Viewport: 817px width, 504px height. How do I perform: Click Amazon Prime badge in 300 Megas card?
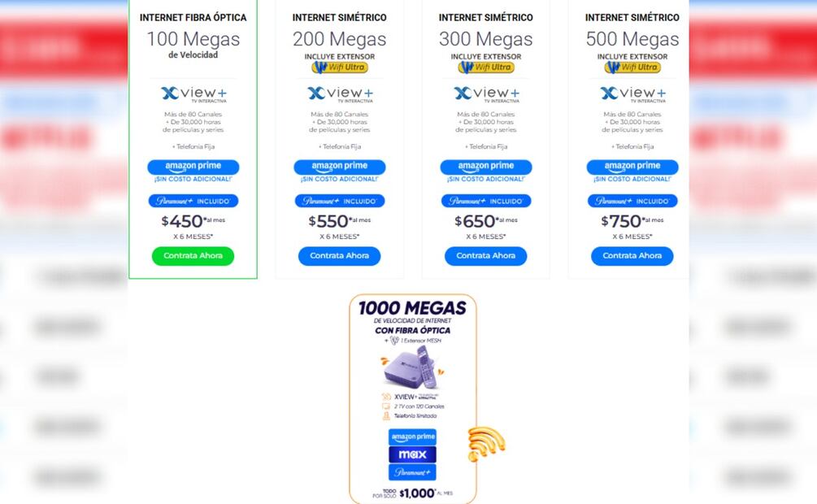485,167
